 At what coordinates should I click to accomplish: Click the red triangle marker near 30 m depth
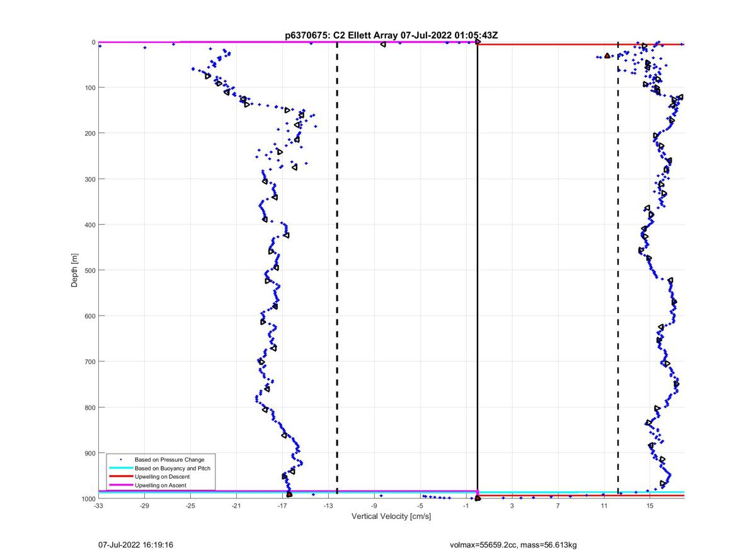click(x=607, y=55)
